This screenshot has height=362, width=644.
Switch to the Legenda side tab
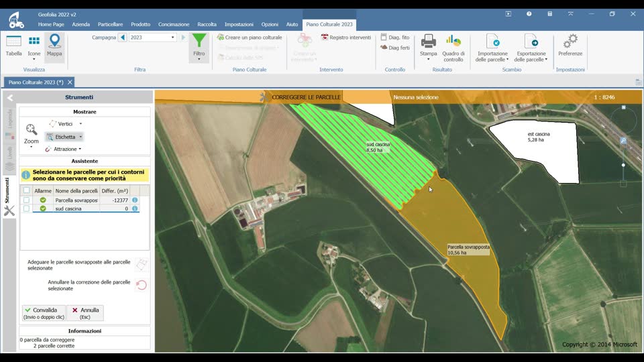[9, 125]
